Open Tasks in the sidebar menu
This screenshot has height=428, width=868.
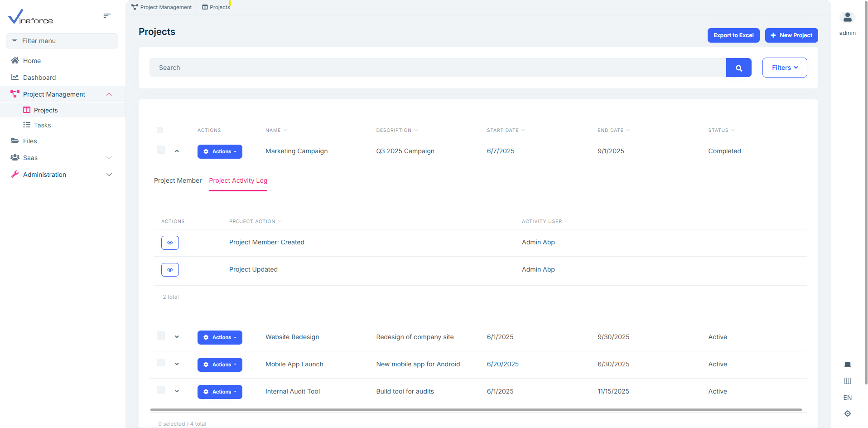pyautogui.click(x=42, y=125)
